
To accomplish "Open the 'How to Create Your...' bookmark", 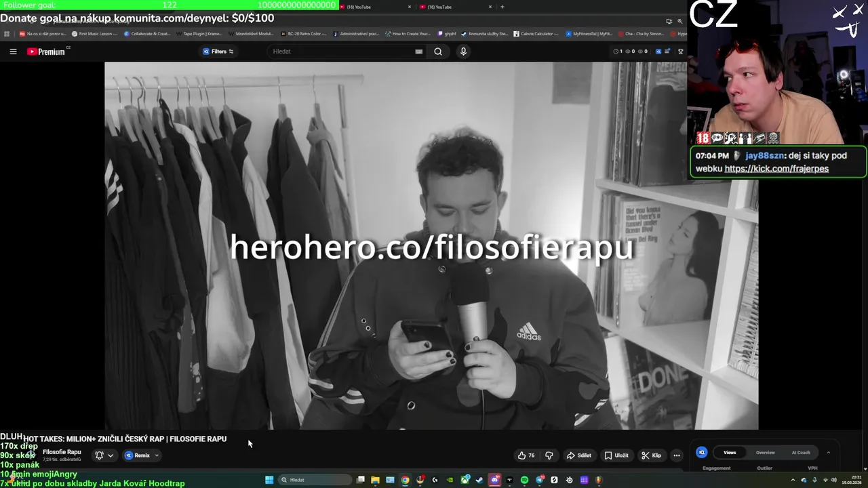I will click(x=408, y=33).
